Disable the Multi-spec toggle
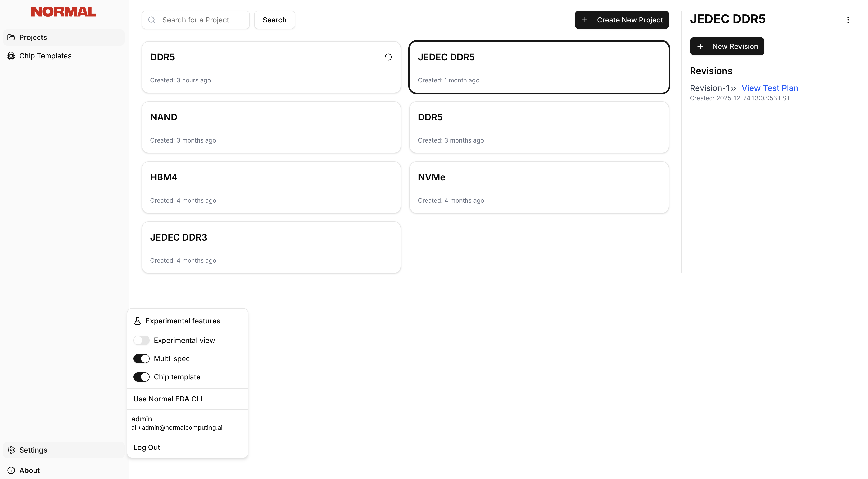The image size is (868, 479). click(141, 358)
